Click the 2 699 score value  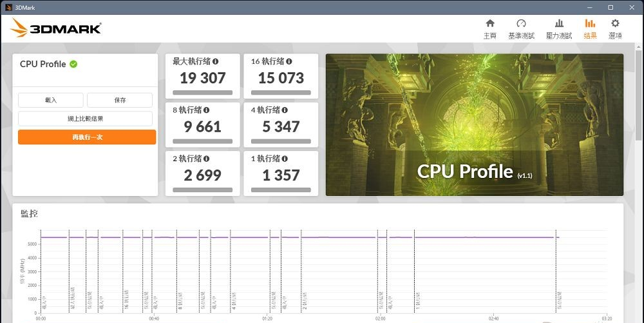pos(202,175)
